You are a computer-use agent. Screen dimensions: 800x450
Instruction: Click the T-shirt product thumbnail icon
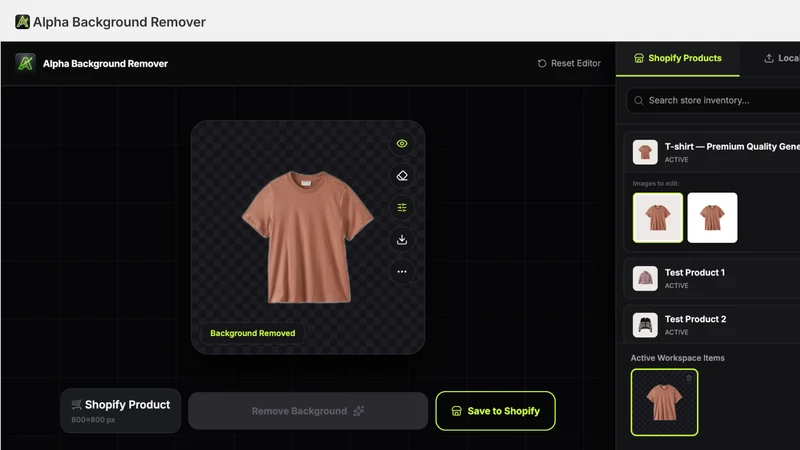[x=645, y=152]
